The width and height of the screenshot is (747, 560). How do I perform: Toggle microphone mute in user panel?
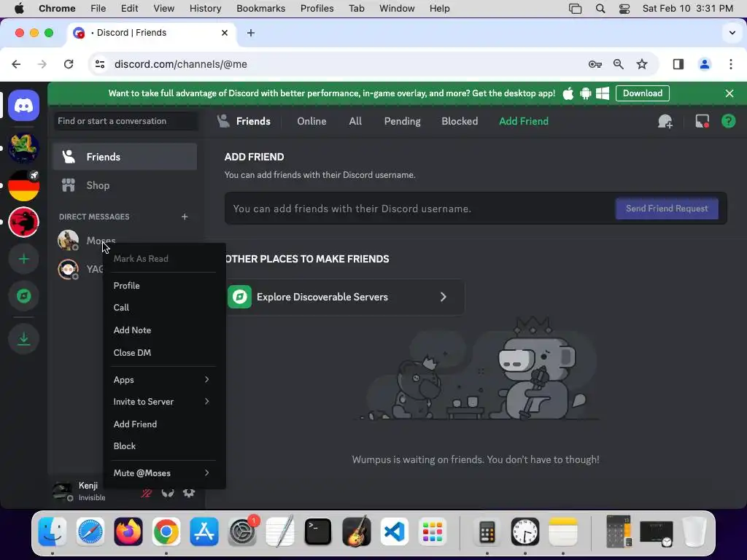146,492
